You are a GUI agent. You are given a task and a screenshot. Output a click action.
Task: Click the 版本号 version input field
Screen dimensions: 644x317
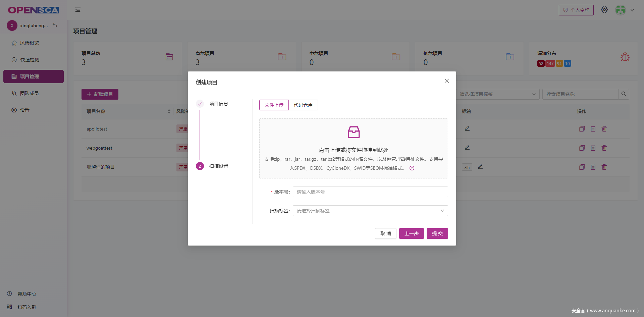point(370,192)
